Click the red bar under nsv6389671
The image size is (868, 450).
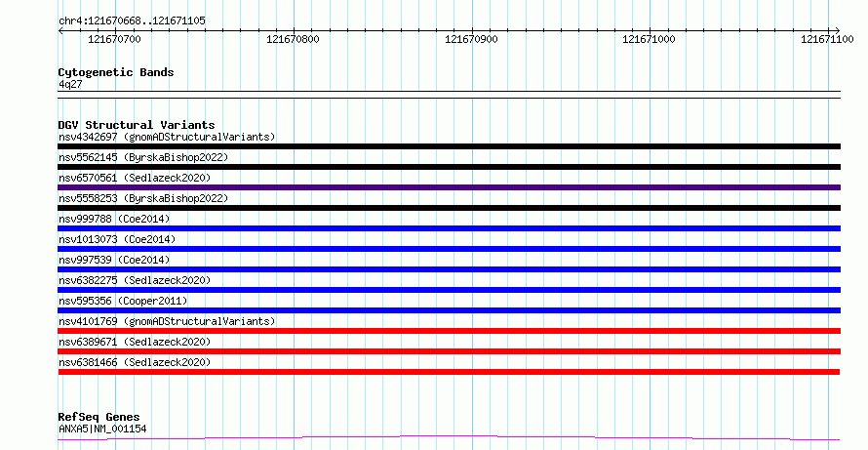449,351
